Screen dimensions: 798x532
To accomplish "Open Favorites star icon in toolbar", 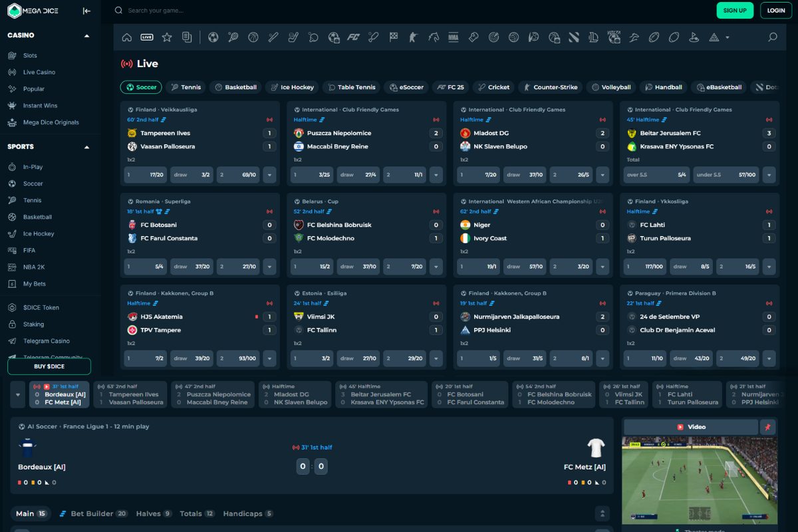I will point(167,37).
